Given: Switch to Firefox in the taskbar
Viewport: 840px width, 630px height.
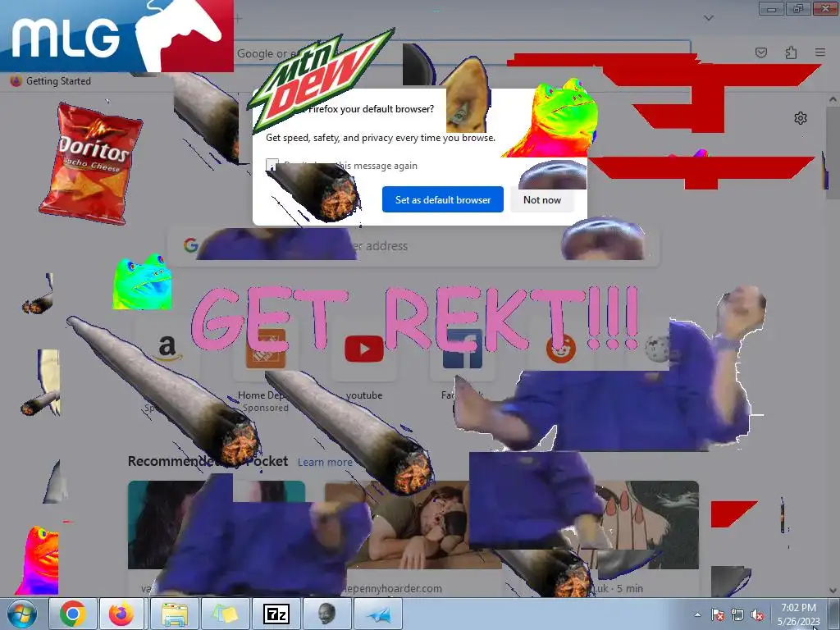Looking at the screenshot, I should click(x=121, y=614).
